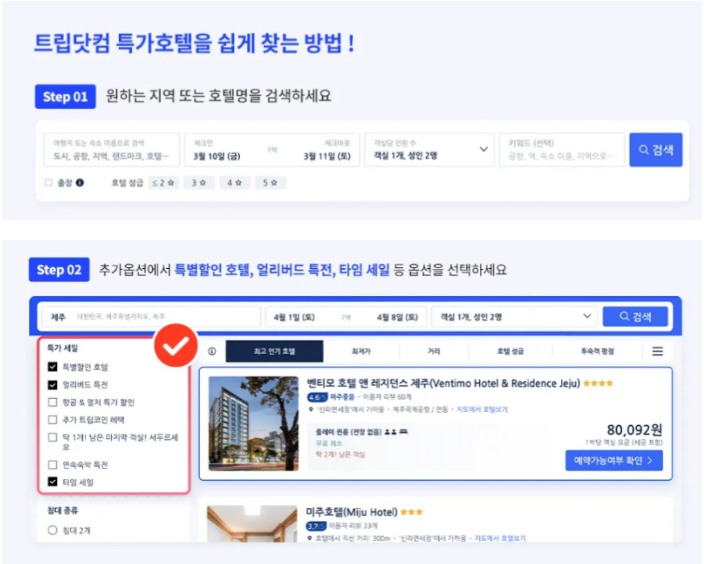The width and height of the screenshot is (704, 564).
Task: Open the check-in date 3월 10일 picker
Action: pos(217,156)
